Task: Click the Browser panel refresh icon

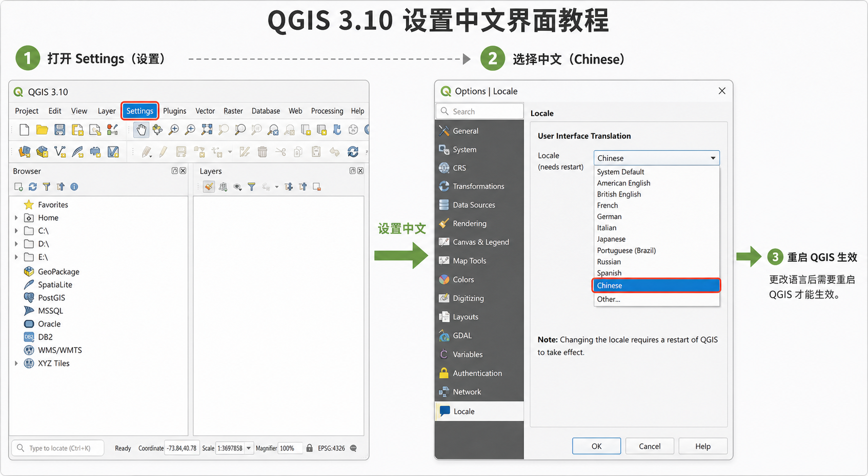Action: coord(33,187)
